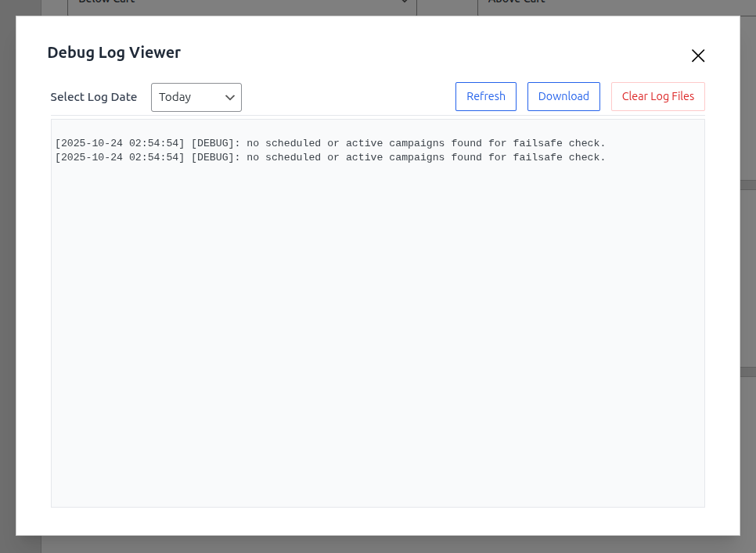Screen dimensions: 756x553
Task: Click the Select Log Date label
Action: 93,97
